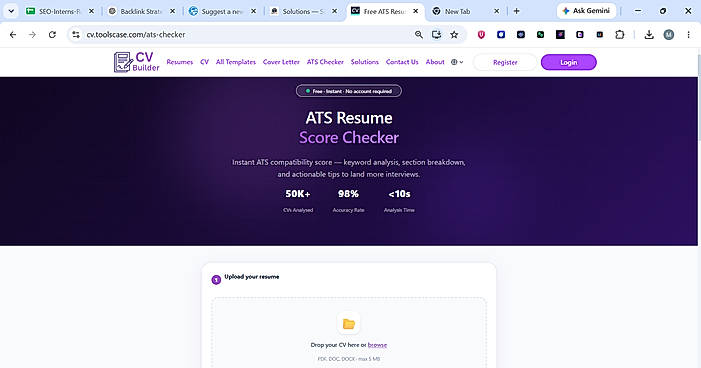701x368 pixels.
Task: Close the Free ATS Resume tab
Action: [415, 11]
